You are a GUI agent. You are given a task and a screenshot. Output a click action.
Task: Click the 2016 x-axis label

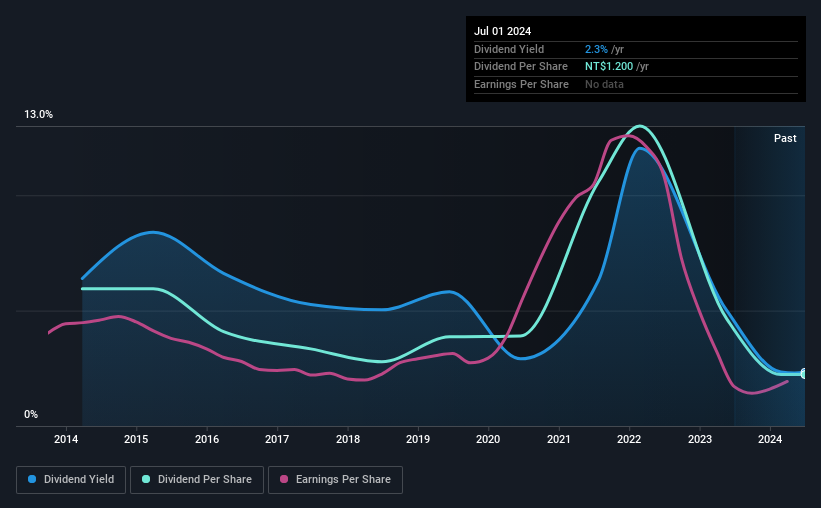[x=207, y=439]
